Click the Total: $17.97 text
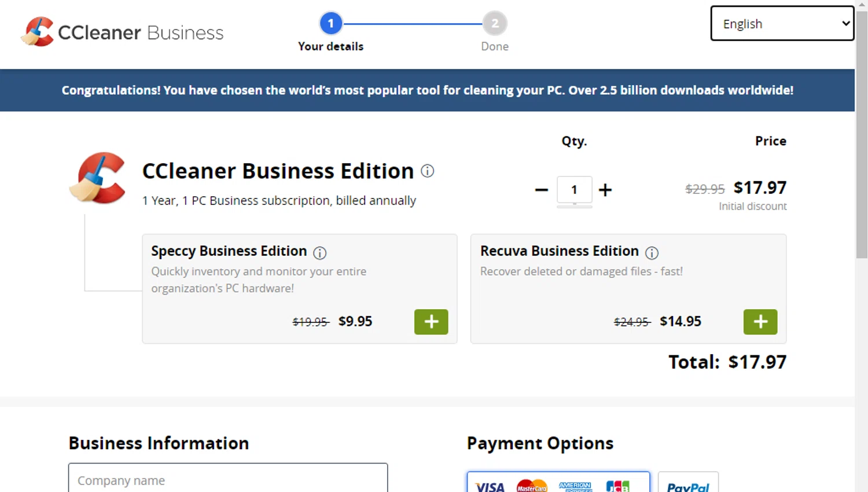The height and width of the screenshot is (492, 868). coord(727,362)
